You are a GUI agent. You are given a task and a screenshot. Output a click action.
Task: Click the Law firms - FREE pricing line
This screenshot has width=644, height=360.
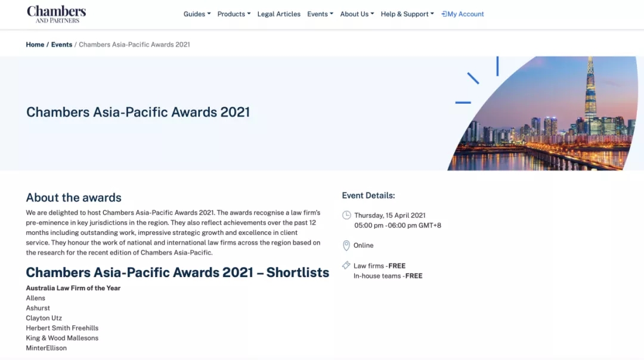tap(379, 266)
